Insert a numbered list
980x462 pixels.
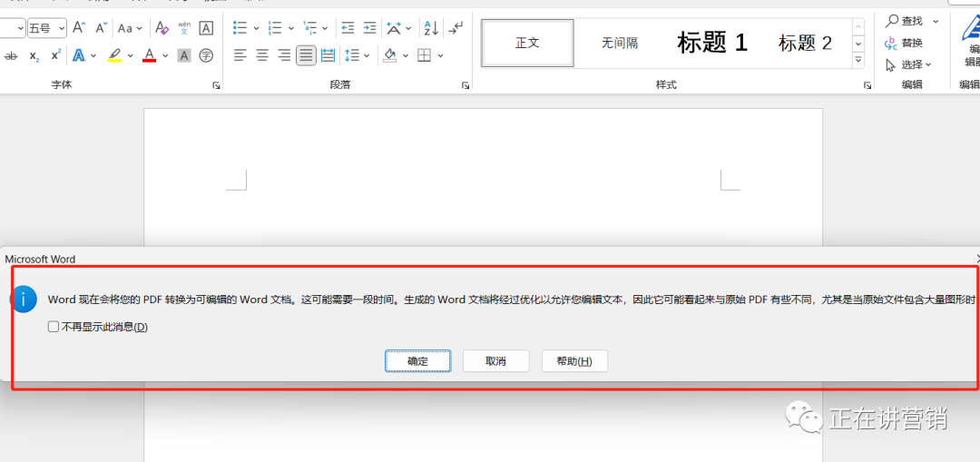[274, 28]
